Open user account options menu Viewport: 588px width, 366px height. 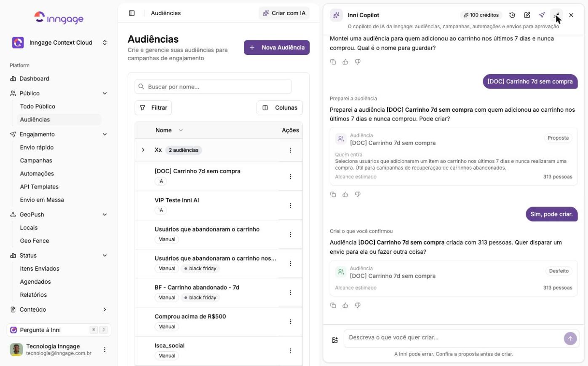tap(105, 350)
